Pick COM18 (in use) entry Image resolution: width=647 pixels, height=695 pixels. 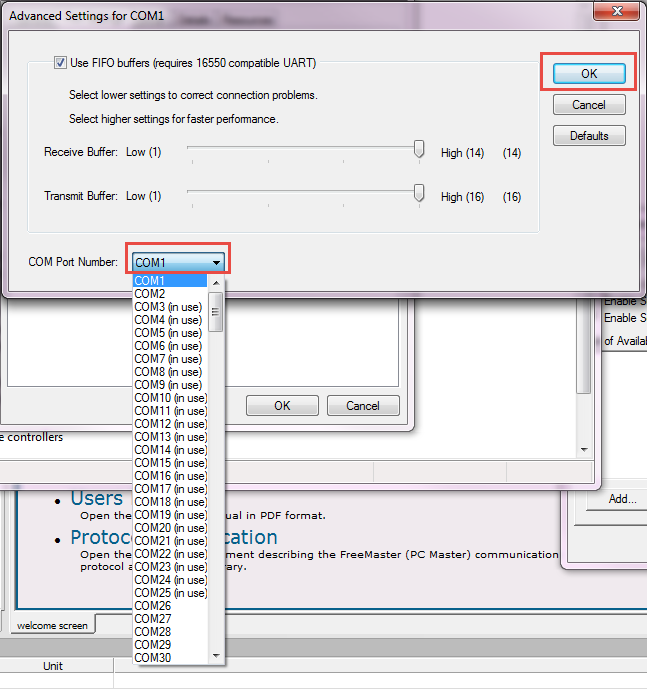170,502
